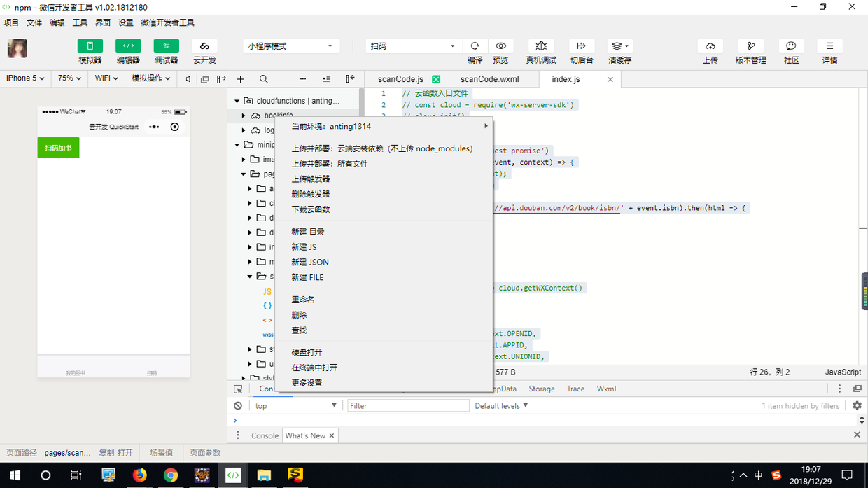Open 版本管理 version control
868x488 pixels.
tap(751, 46)
